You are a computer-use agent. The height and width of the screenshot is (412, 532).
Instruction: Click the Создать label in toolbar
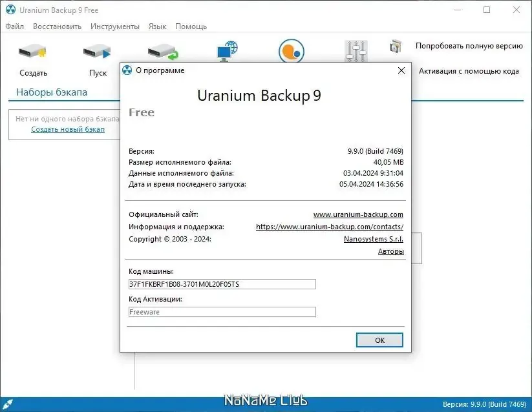(33, 73)
